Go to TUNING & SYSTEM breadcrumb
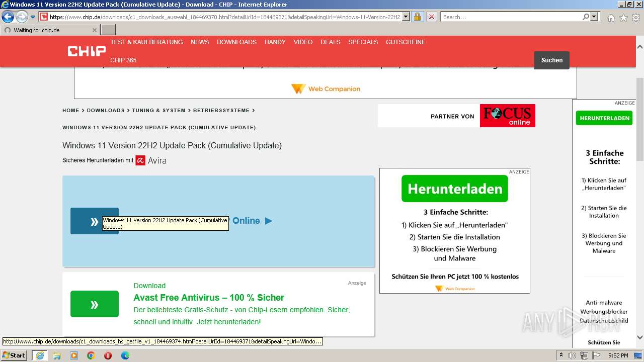 click(x=159, y=111)
